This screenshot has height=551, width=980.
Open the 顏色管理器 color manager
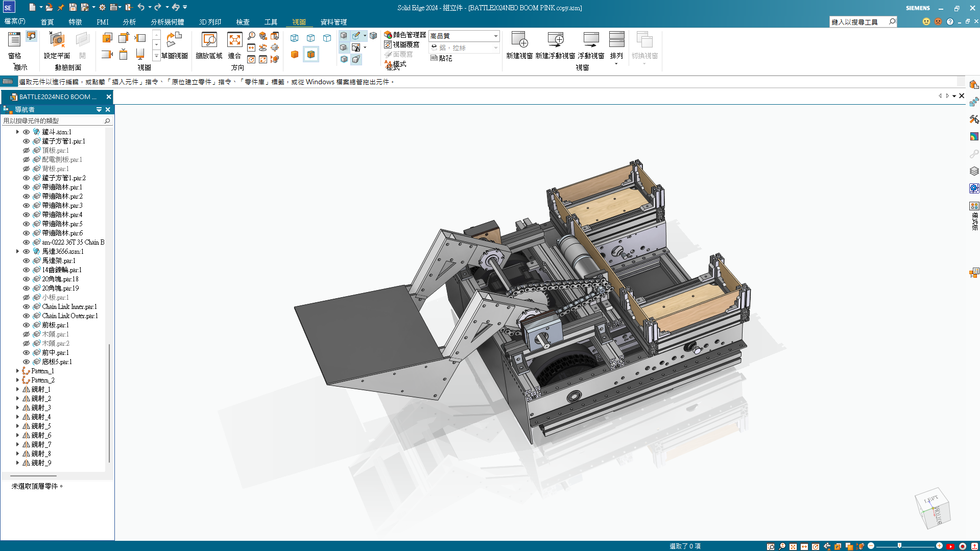click(405, 35)
